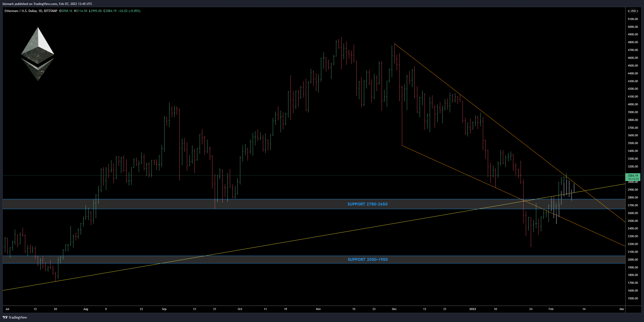Click the 'Aug' date on time axis

pyautogui.click(x=86, y=309)
